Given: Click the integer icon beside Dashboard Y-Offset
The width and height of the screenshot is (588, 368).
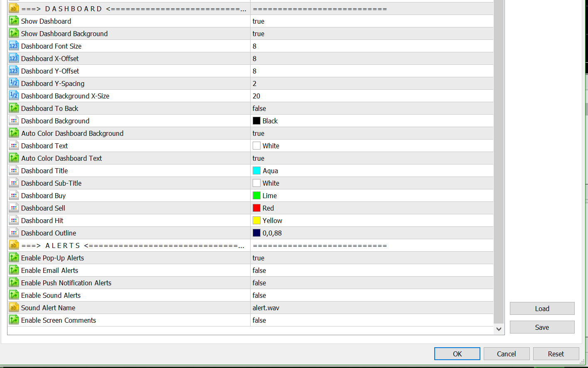Looking at the screenshot, I should tap(14, 71).
